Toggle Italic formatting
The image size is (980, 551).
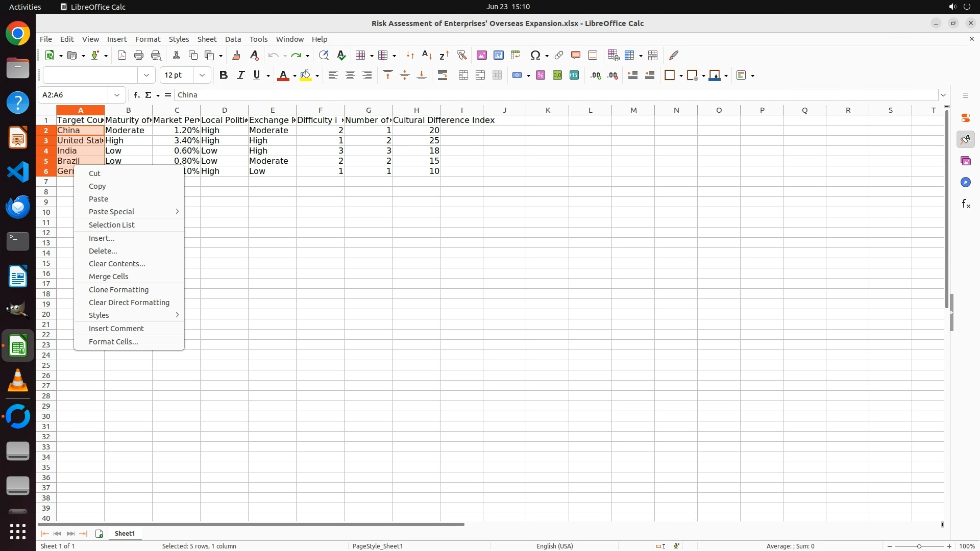(240, 76)
